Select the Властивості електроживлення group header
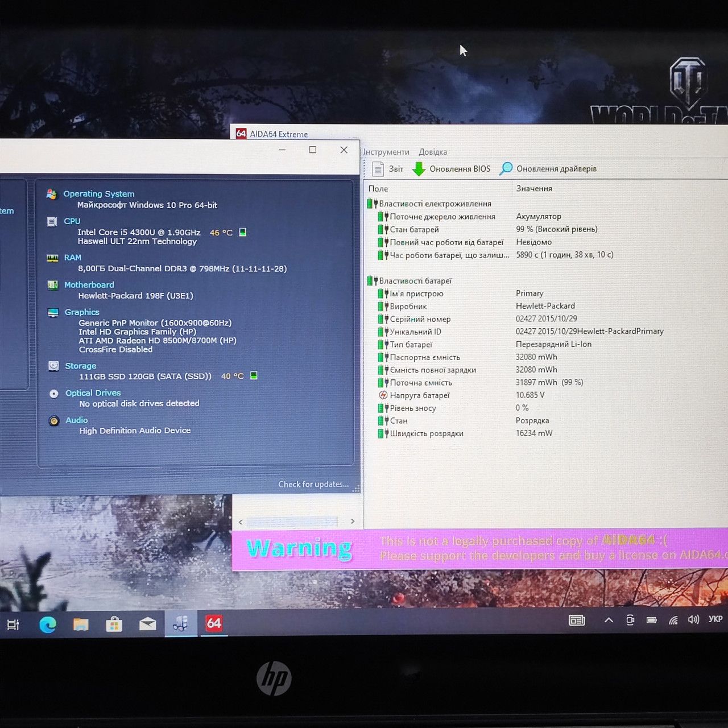This screenshot has height=728, width=728. click(x=429, y=204)
